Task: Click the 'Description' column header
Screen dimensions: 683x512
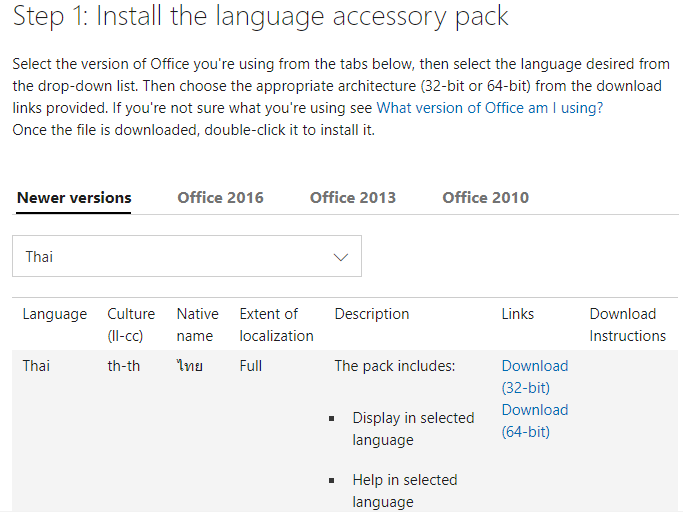Action: [x=372, y=314]
